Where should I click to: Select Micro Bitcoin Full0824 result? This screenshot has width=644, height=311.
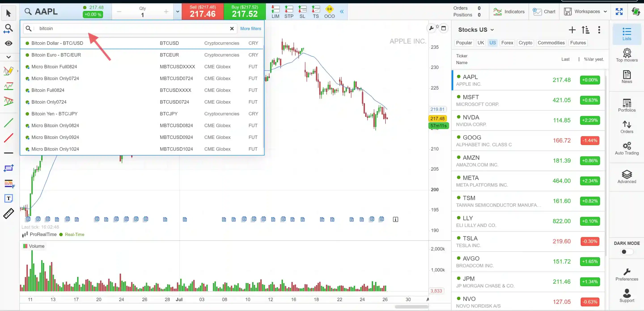tap(142, 67)
